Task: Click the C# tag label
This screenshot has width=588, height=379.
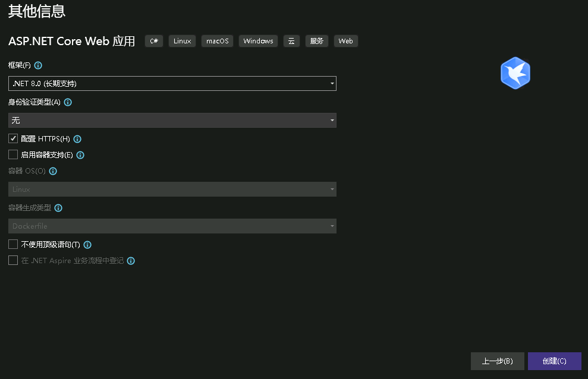Action: [154, 41]
